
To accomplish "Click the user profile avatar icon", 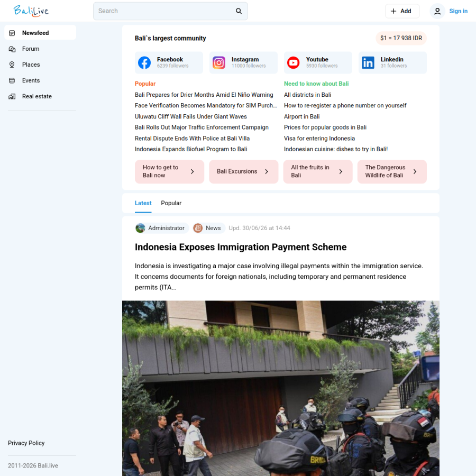I will click(437, 11).
